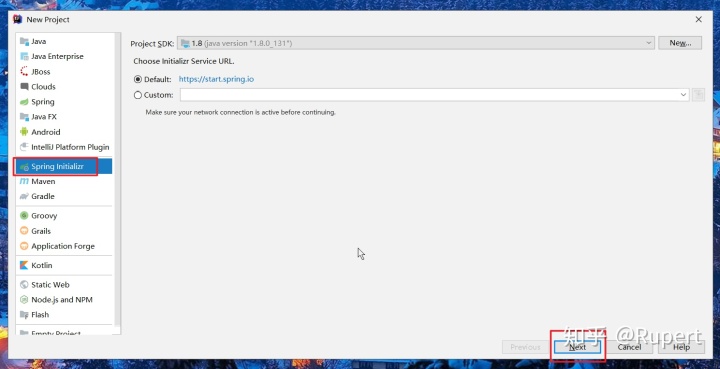This screenshot has height=369, width=720.
Task: Click the Static Web globe icon
Action: 24,285
